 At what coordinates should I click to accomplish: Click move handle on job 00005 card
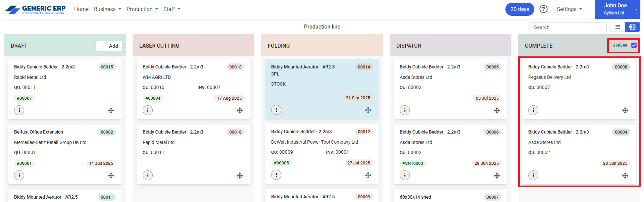497,110
